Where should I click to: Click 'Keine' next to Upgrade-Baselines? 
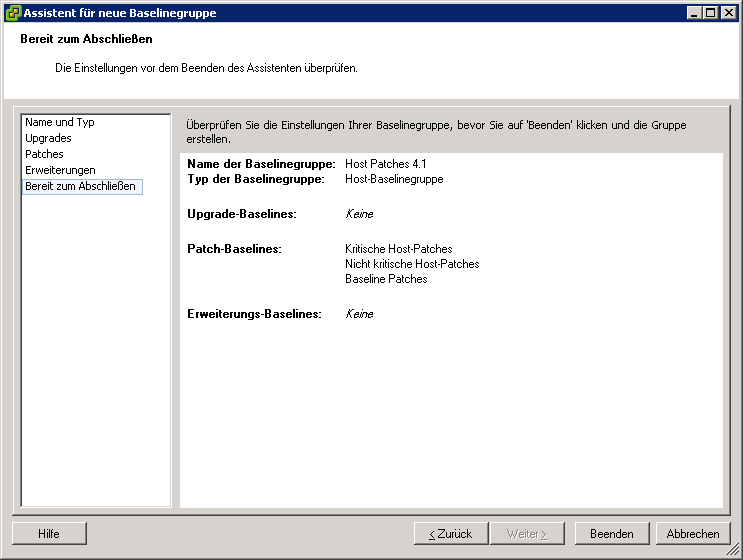click(x=359, y=214)
